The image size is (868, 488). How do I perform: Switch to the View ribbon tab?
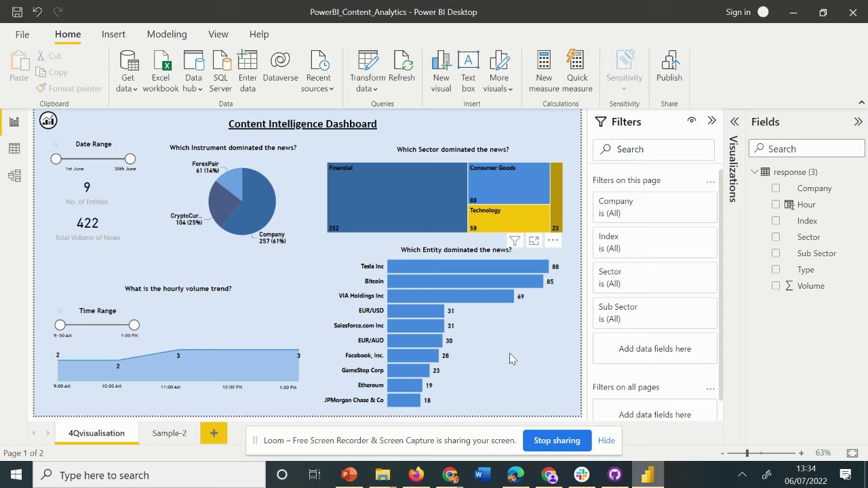(x=218, y=34)
